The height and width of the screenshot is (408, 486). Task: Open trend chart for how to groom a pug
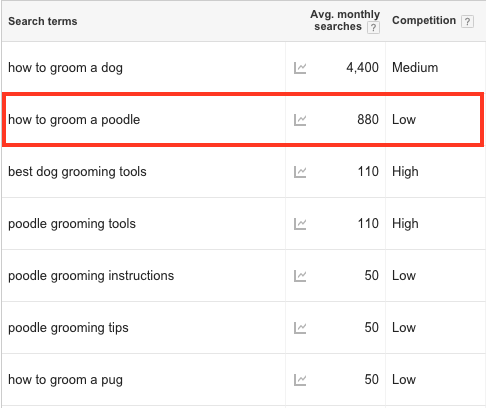(300, 380)
